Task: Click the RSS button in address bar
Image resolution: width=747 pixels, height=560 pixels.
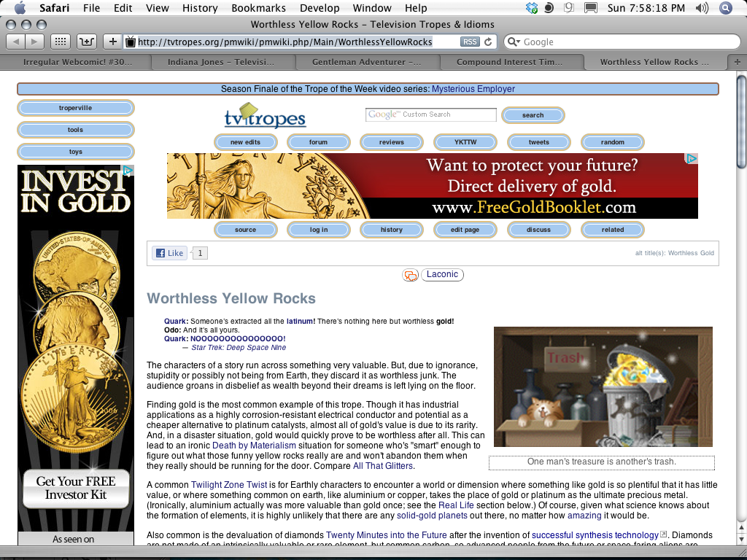Action: (x=470, y=42)
